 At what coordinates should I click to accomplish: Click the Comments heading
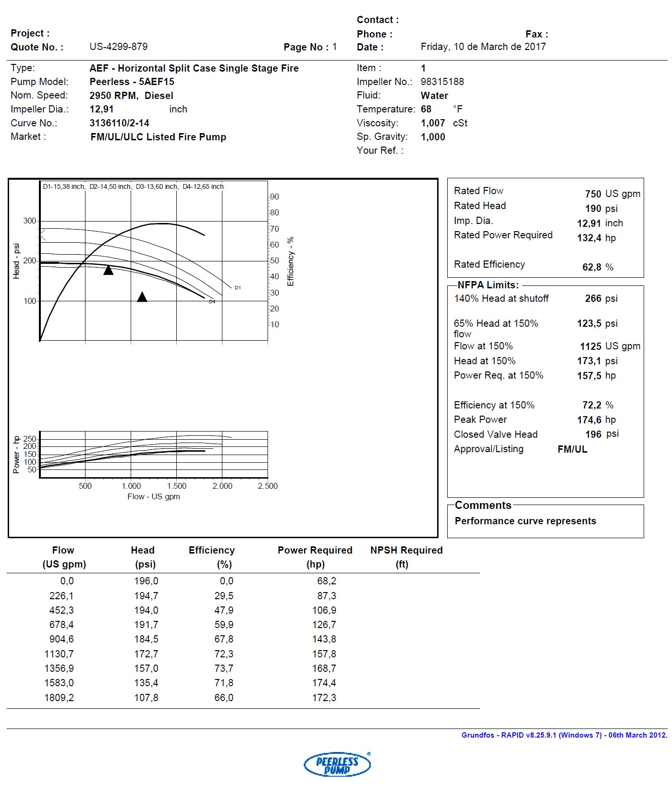click(x=483, y=505)
